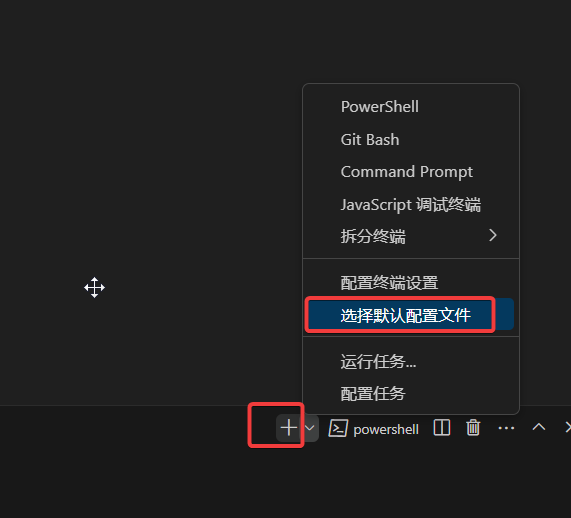Expand the 拆分终端 submenu arrow
This screenshot has height=518, width=571.
tap(493, 235)
